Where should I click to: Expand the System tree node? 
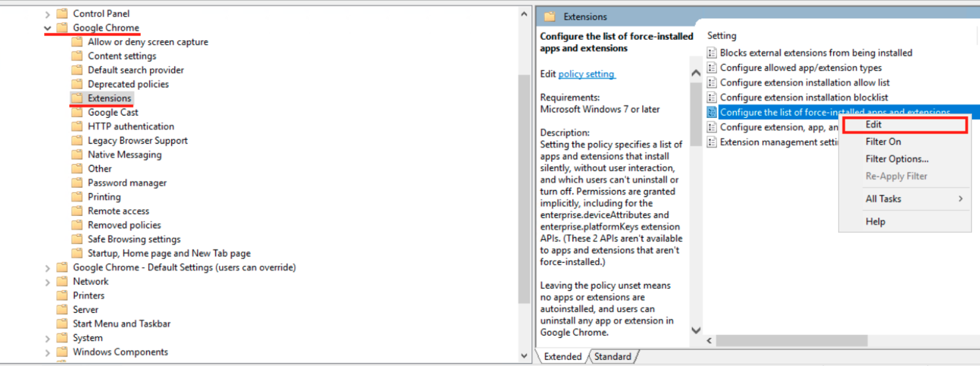[47, 338]
